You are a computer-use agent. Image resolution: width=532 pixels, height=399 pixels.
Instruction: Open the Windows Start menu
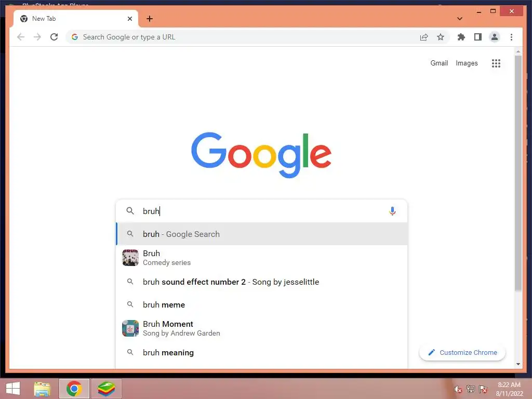(x=13, y=389)
